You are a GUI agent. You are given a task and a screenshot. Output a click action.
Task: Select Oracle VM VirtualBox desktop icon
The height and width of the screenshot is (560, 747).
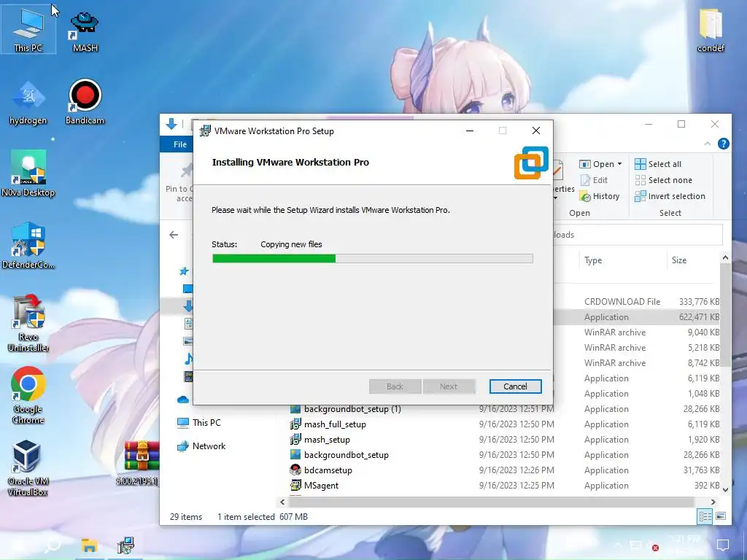click(x=27, y=468)
